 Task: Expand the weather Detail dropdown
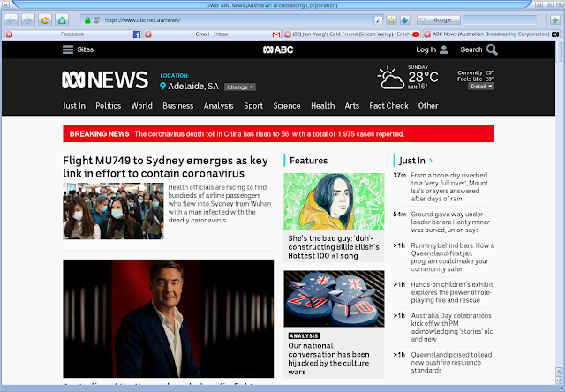point(481,87)
